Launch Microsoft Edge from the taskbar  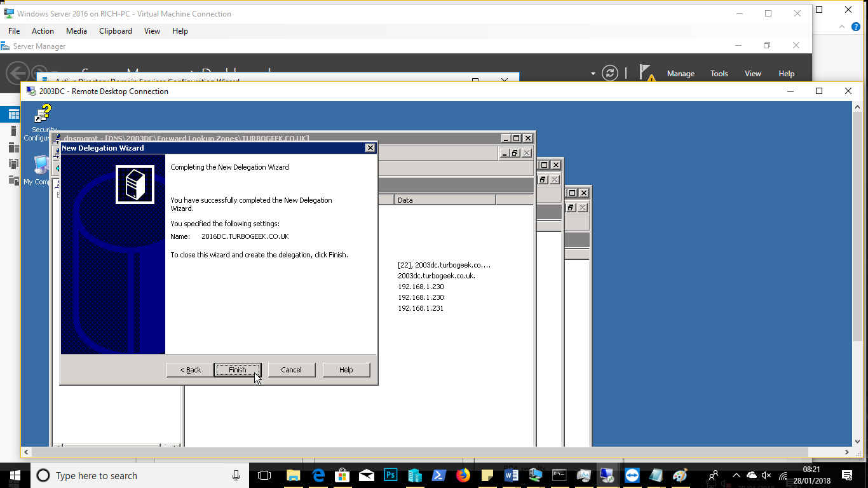point(318,475)
